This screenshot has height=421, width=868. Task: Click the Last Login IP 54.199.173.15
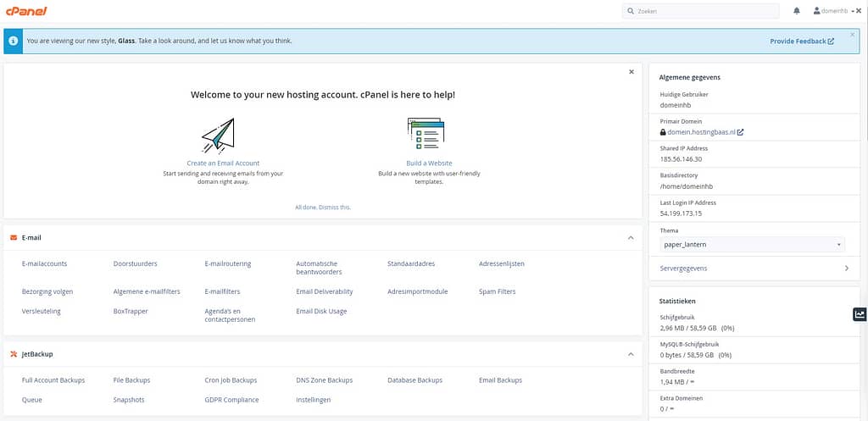coord(681,213)
